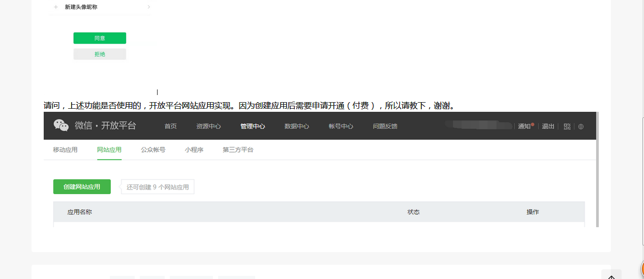Viewport: 644px width, 279px height.
Task: Open 首页 in the top navigation
Action: (x=171, y=127)
